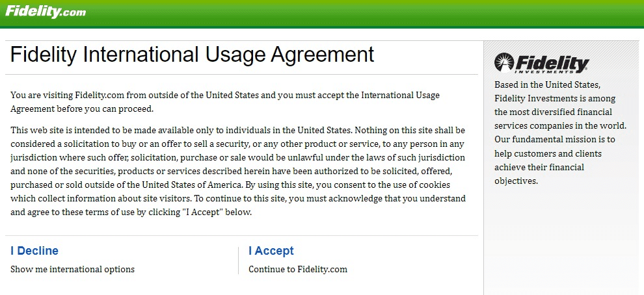Click the empty gray area of the sidebar below 'objectives.'
The image size is (644, 295).
(563, 242)
